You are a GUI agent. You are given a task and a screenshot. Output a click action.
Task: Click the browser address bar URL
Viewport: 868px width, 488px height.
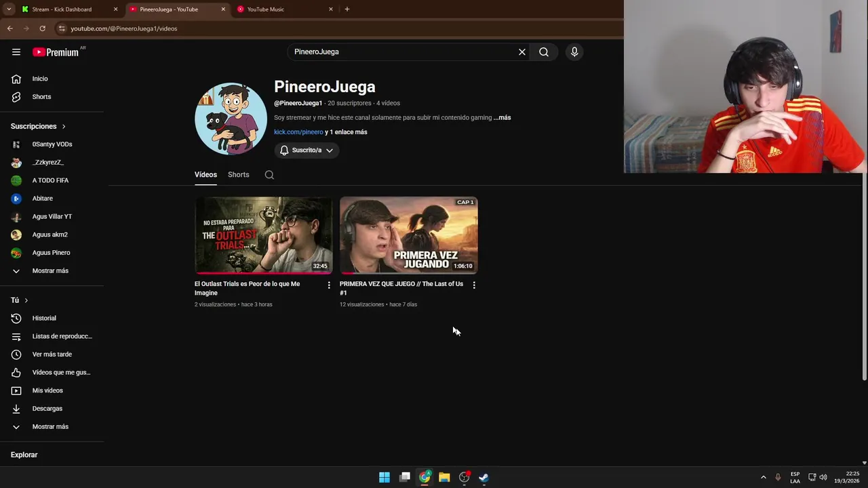pyautogui.click(x=123, y=28)
